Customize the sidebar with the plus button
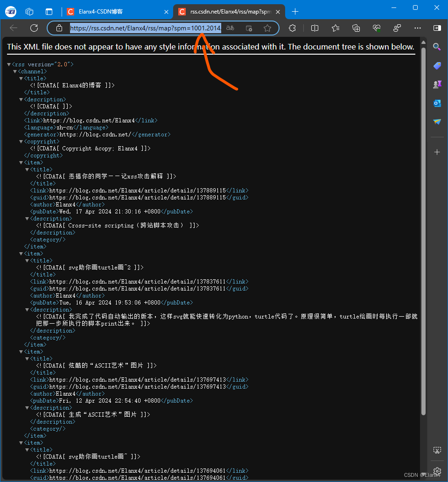 tap(437, 152)
